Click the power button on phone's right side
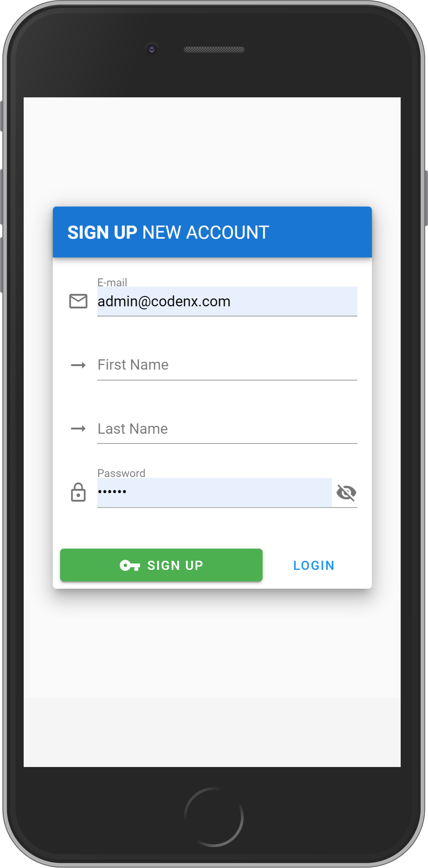Viewport: 428px width, 868px height. [x=426, y=198]
